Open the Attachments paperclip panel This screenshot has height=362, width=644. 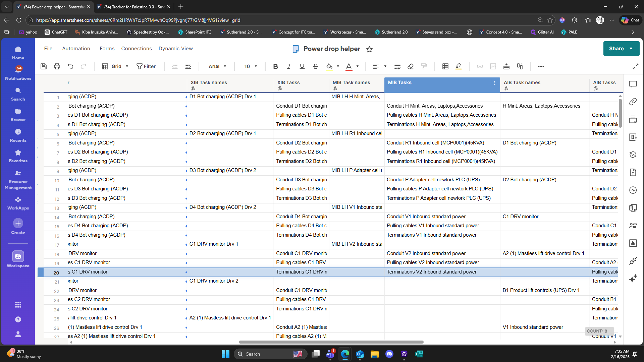(633, 102)
